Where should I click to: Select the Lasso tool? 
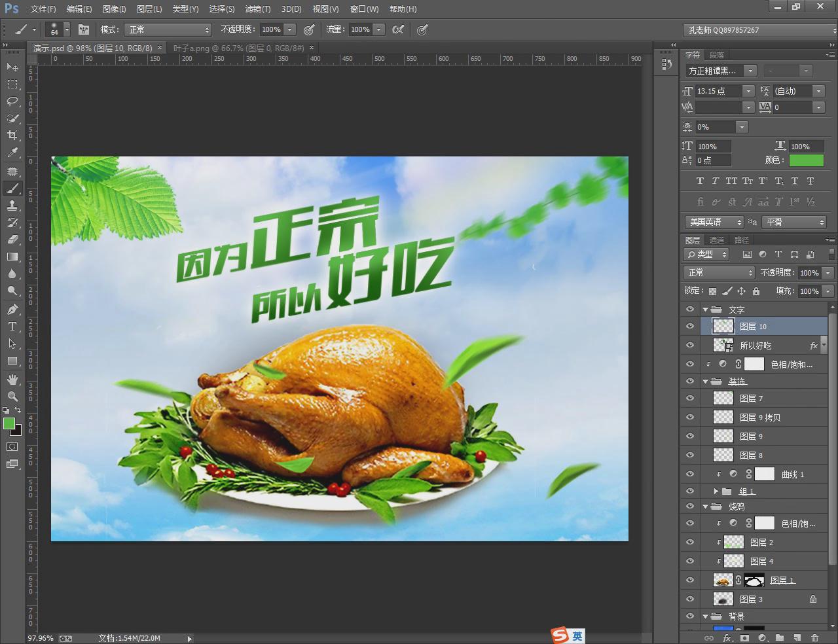point(12,101)
